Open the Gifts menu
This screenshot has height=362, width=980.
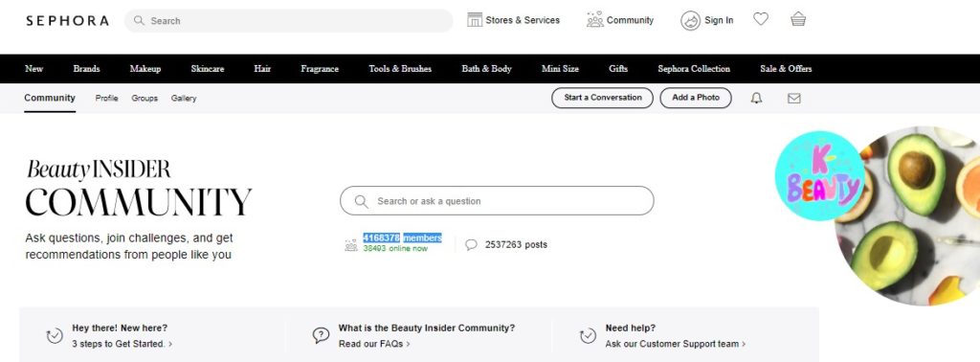tap(618, 69)
